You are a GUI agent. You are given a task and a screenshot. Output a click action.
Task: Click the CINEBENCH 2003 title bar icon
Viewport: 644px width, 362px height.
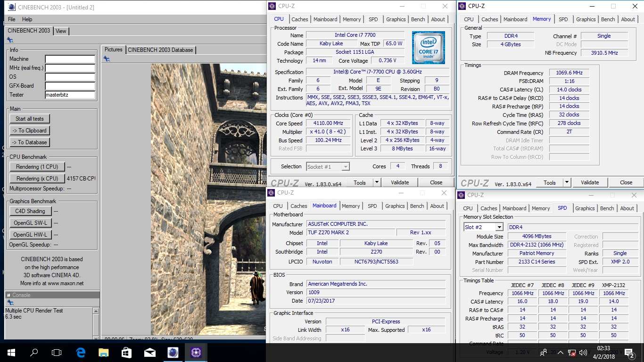pos(11,7)
